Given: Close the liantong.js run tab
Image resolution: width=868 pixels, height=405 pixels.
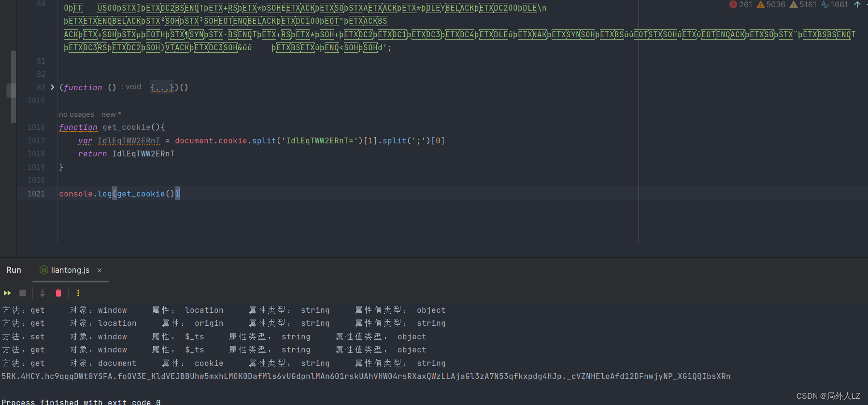Looking at the screenshot, I should [x=100, y=270].
